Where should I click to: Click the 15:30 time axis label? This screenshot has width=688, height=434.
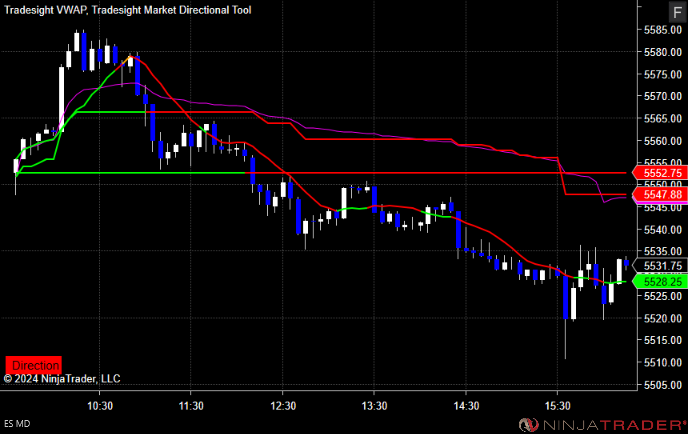[557, 406]
